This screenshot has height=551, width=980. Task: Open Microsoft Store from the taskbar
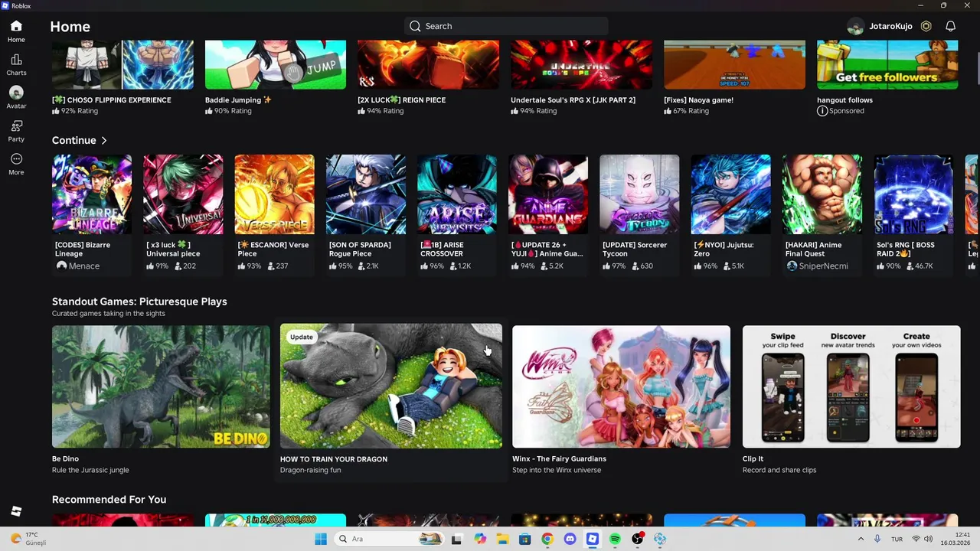click(x=524, y=540)
